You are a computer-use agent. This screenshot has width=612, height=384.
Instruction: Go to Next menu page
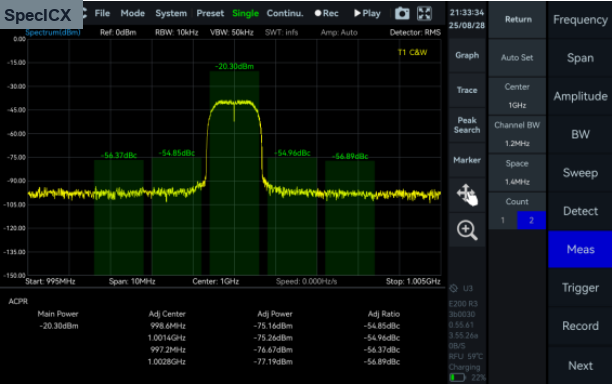point(580,366)
